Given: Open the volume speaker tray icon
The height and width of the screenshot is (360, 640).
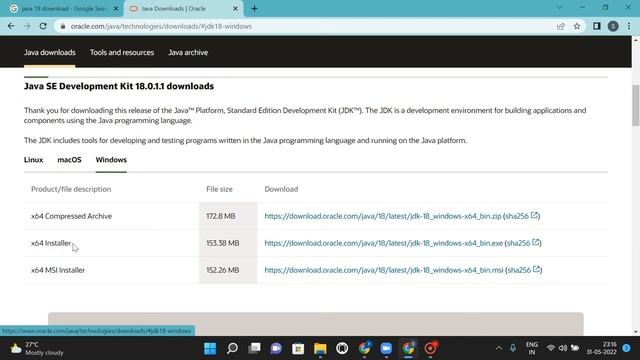Looking at the screenshot, I should tap(563, 348).
